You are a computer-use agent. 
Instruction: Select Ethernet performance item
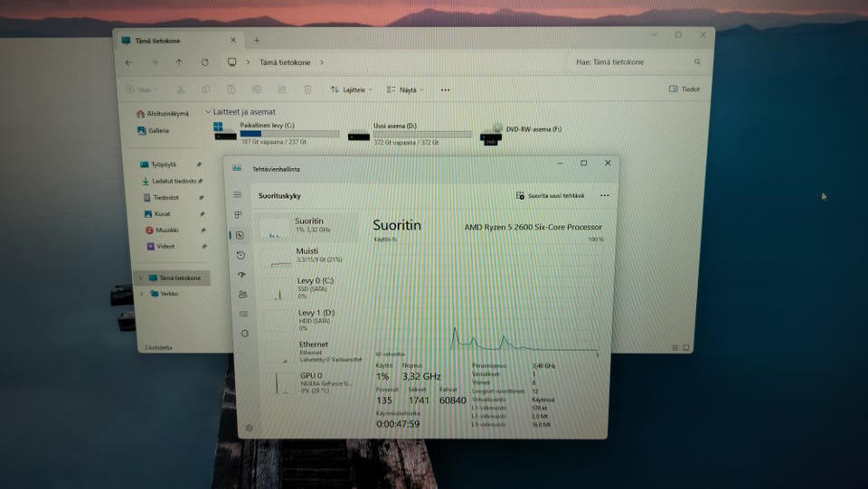point(314,352)
